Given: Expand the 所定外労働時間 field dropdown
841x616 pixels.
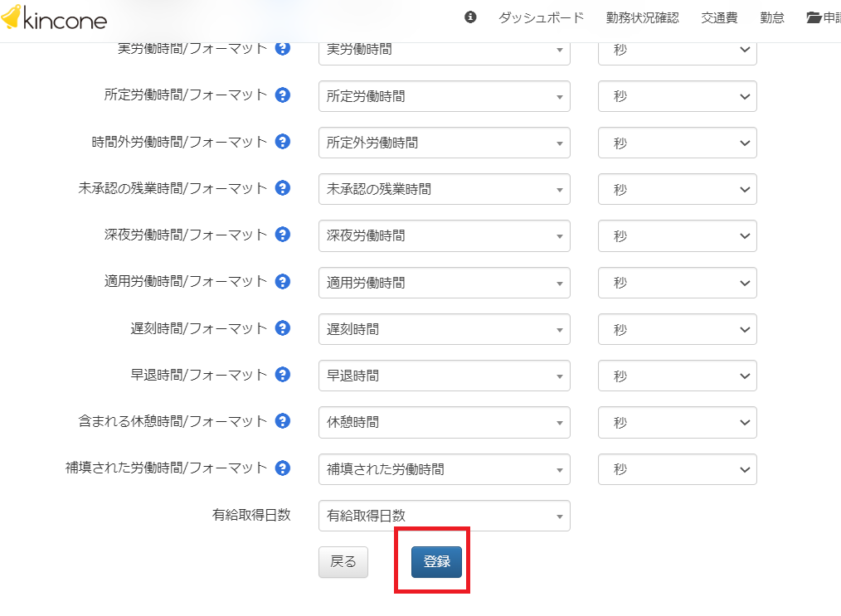Looking at the screenshot, I should 444,143.
